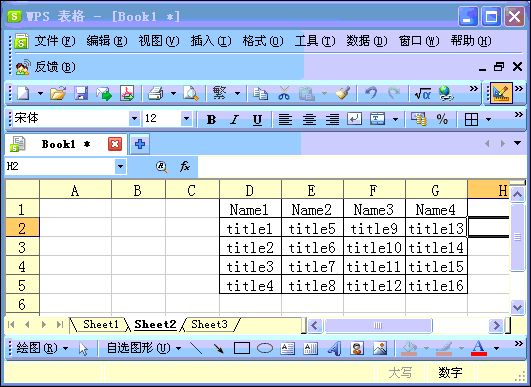Open the 数据 (Data) menu

pyautogui.click(x=367, y=41)
